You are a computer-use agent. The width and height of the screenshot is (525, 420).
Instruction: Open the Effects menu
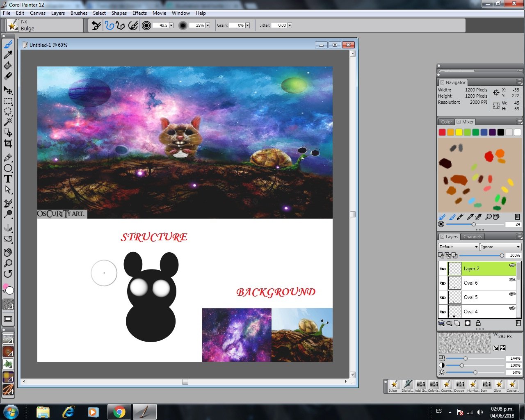pyautogui.click(x=139, y=13)
